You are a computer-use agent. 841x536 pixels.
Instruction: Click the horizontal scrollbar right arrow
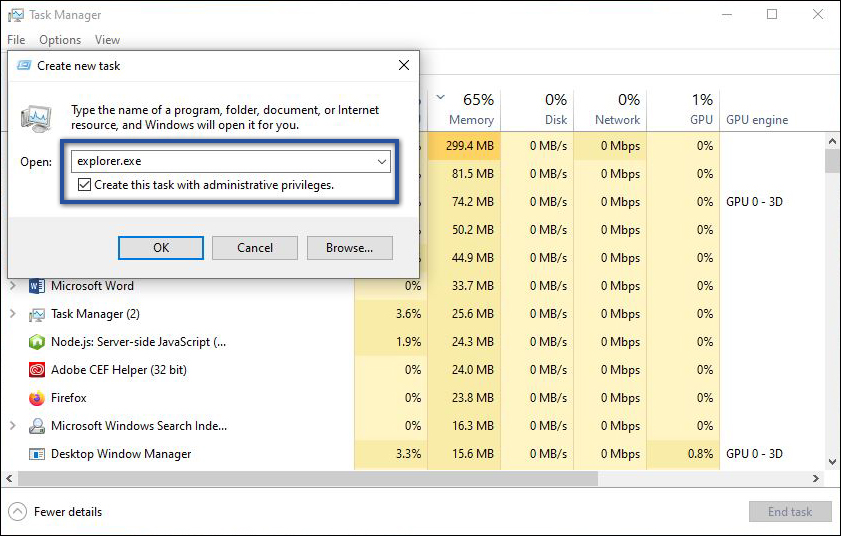point(816,478)
